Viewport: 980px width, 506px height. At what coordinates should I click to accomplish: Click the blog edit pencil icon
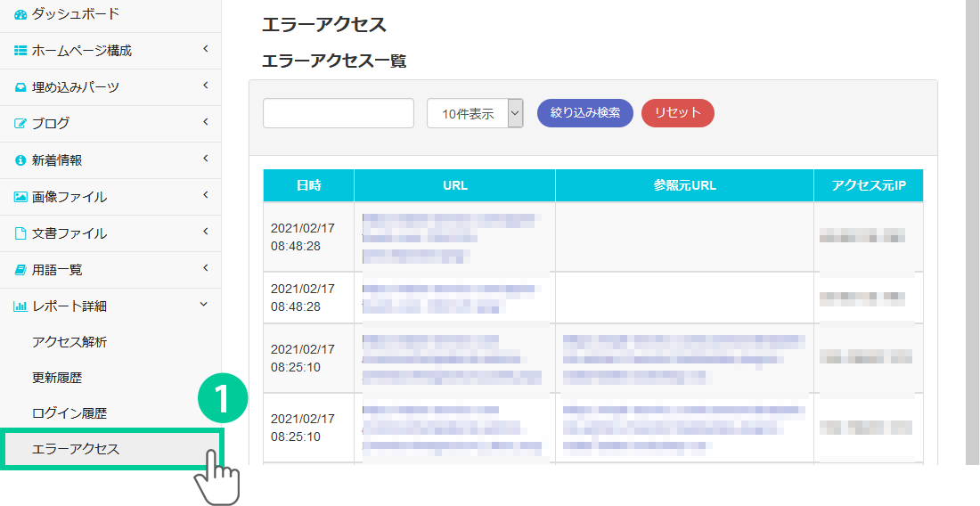coord(20,124)
